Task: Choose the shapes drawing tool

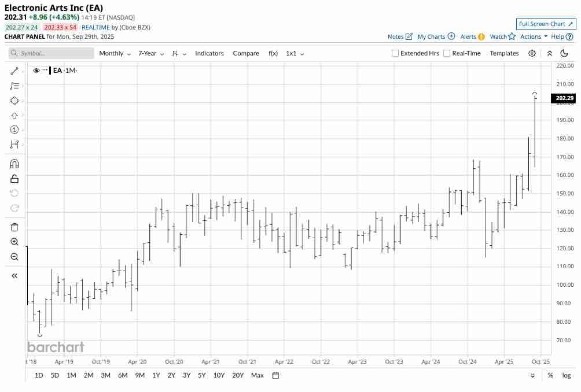Action: 14,101
